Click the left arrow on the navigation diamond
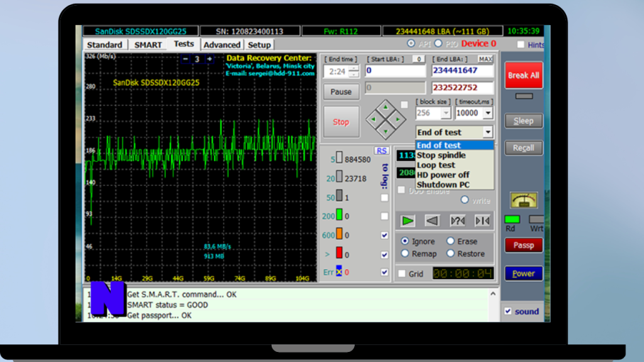 [374, 119]
